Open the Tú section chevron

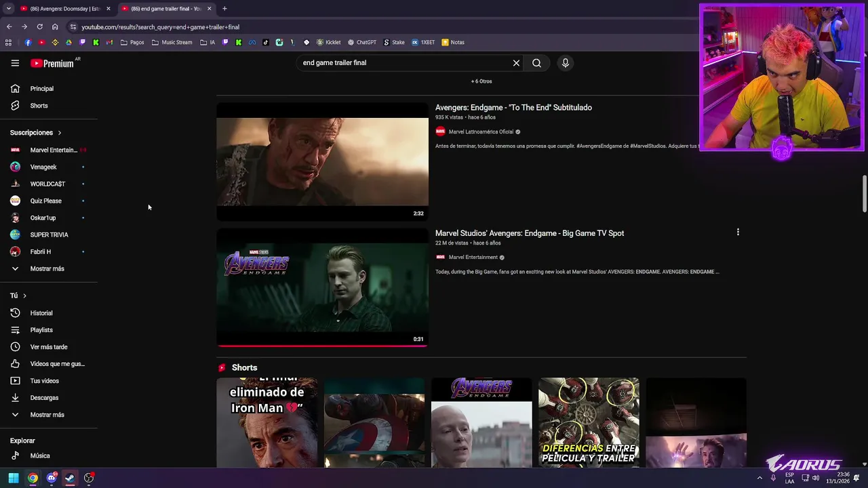24,296
